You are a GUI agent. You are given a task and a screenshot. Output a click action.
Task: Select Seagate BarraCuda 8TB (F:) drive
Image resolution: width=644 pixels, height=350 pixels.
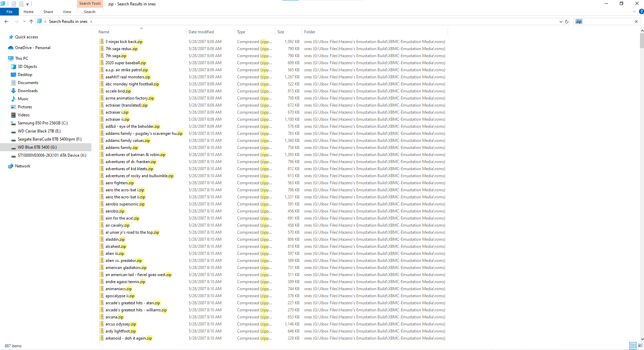click(49, 139)
